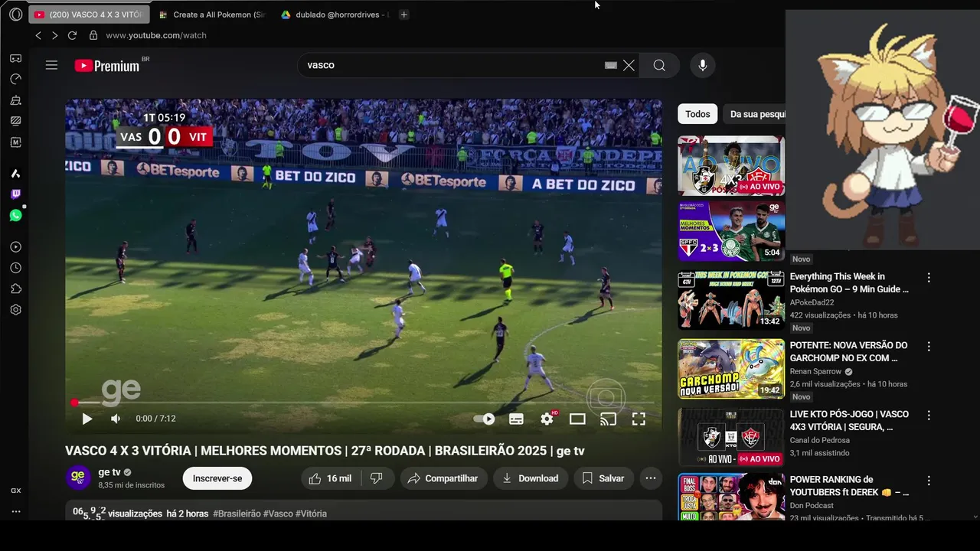Open the Opera menu logo
Screen dimensions: 980x551
click(15, 15)
